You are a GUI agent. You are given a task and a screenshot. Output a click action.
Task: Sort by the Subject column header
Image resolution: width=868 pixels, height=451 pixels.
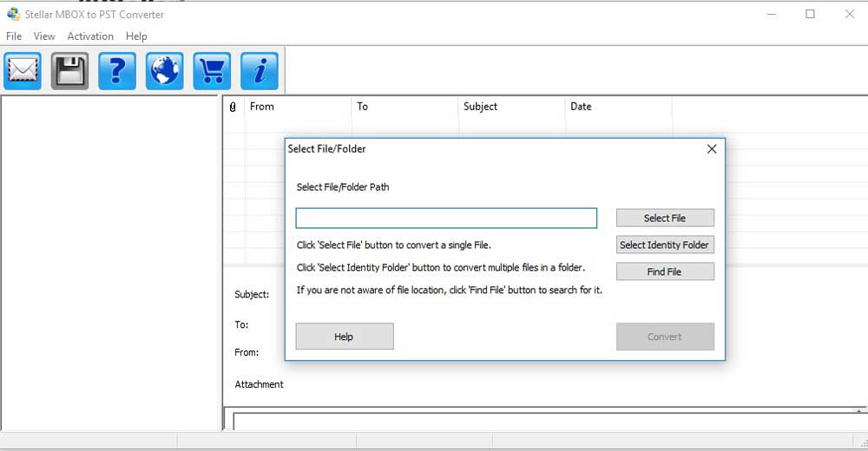pyautogui.click(x=511, y=107)
